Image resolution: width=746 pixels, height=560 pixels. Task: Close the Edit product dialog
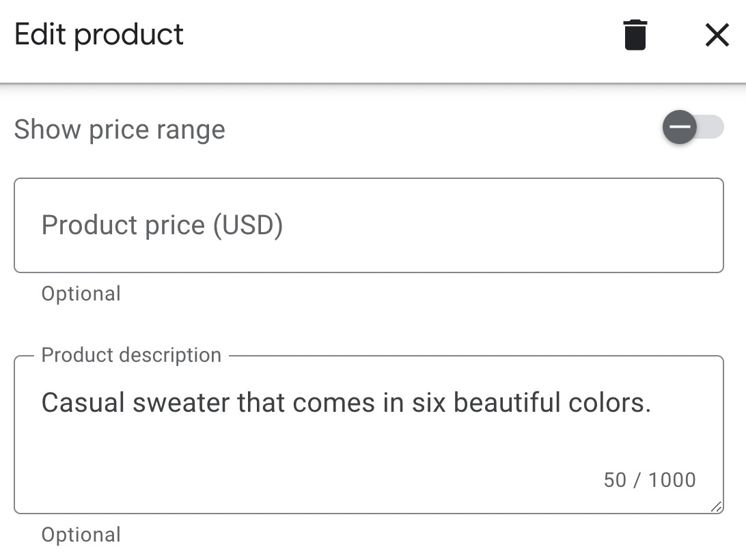pos(717,36)
